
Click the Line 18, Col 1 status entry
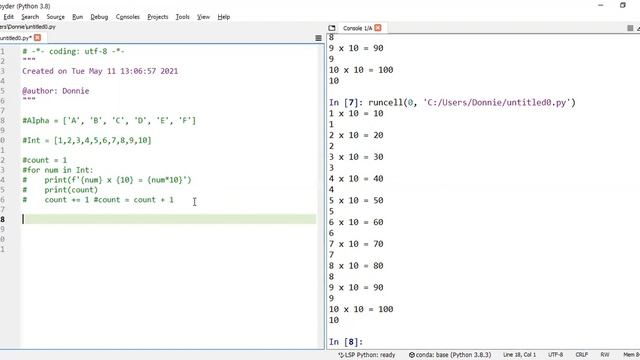point(519,355)
